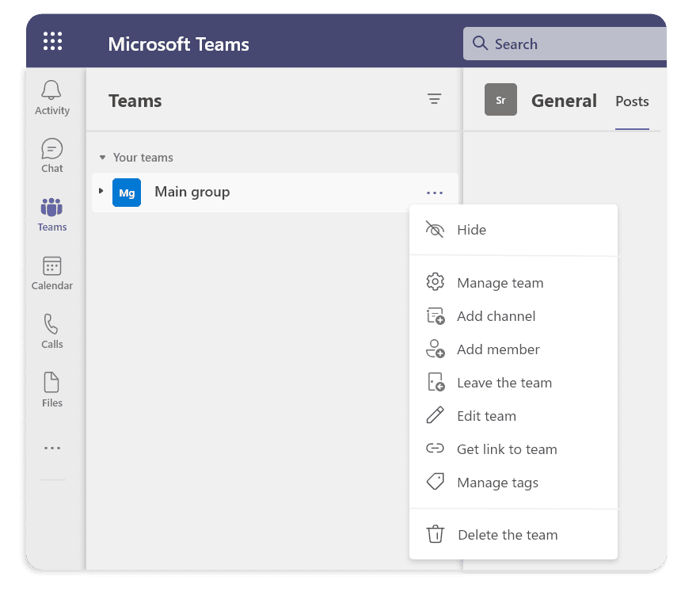700x603 pixels.
Task: Choose Delete the team
Action: 507,535
